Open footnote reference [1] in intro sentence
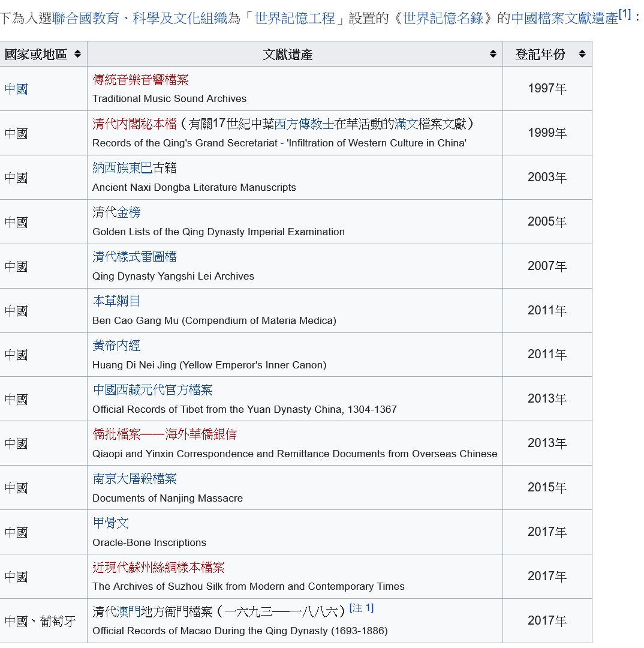 (624, 14)
